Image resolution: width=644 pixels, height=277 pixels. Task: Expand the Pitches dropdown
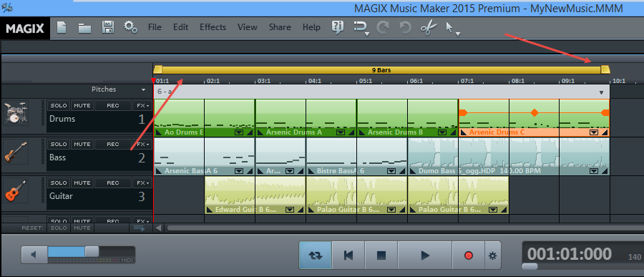tap(143, 89)
